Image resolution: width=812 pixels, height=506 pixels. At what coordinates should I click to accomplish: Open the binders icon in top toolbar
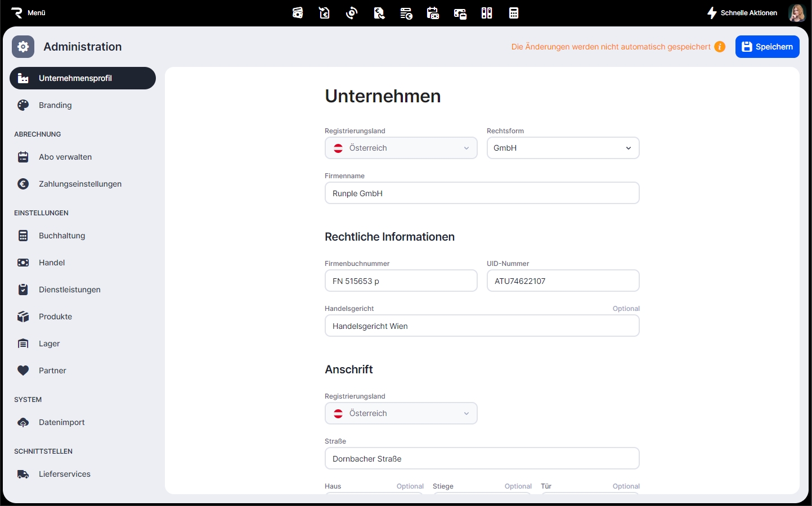pos(487,13)
